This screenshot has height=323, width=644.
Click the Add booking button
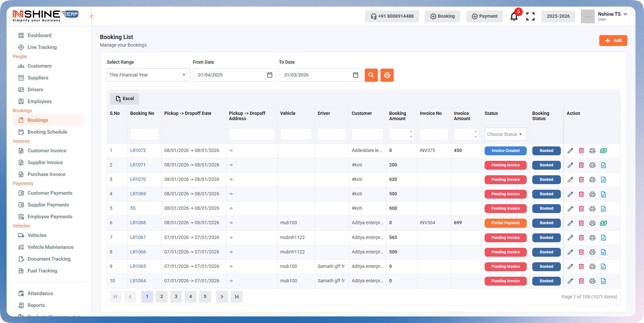point(613,40)
